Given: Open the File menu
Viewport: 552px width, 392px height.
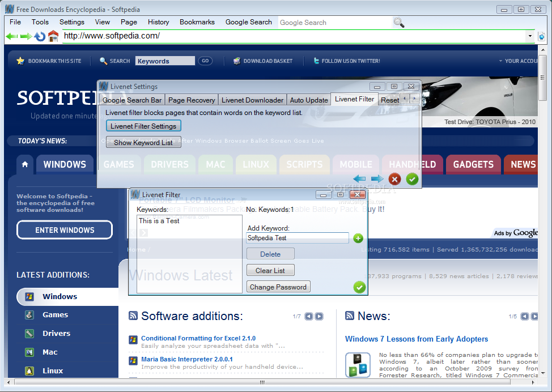Looking at the screenshot, I should (x=15, y=22).
